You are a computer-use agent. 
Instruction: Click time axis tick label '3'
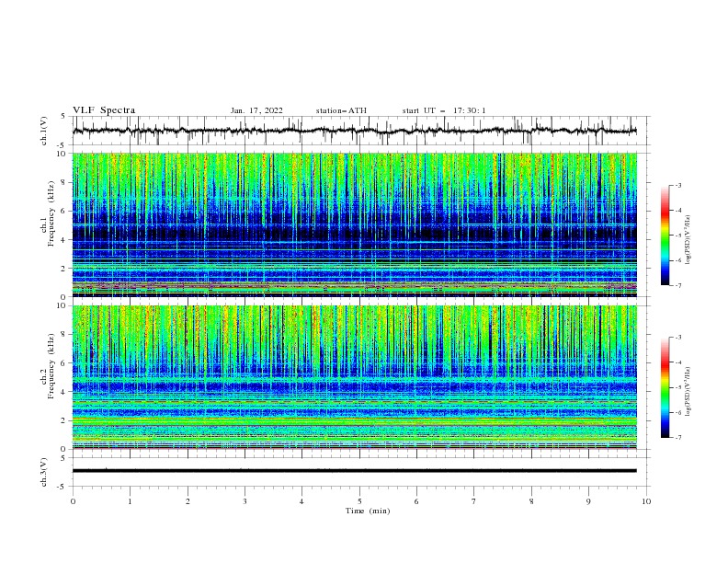click(x=245, y=501)
